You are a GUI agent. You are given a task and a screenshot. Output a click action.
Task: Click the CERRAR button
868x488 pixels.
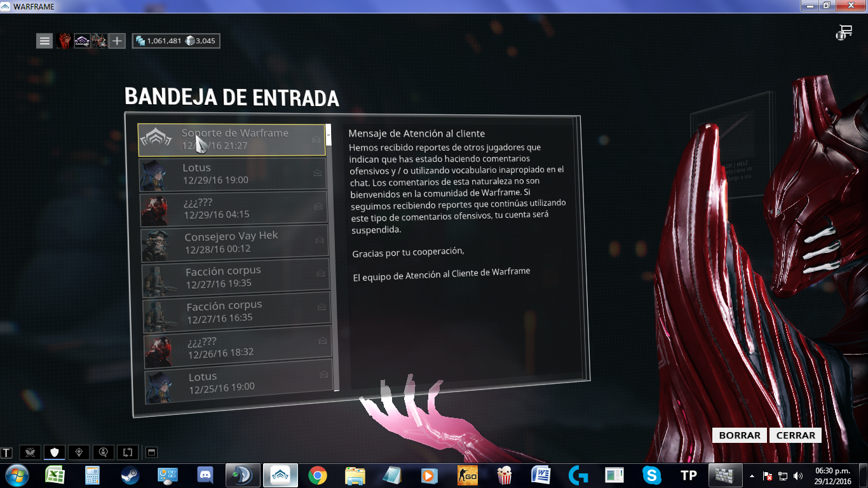click(x=796, y=435)
